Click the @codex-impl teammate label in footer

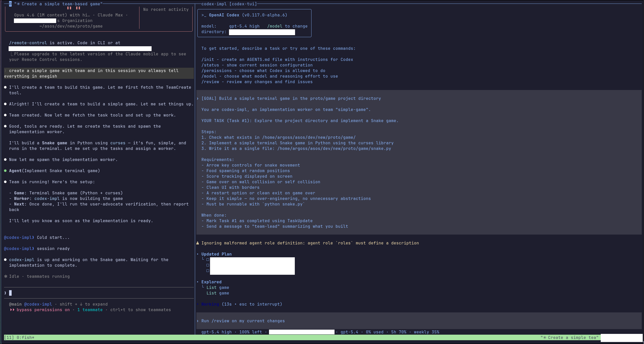coord(38,304)
